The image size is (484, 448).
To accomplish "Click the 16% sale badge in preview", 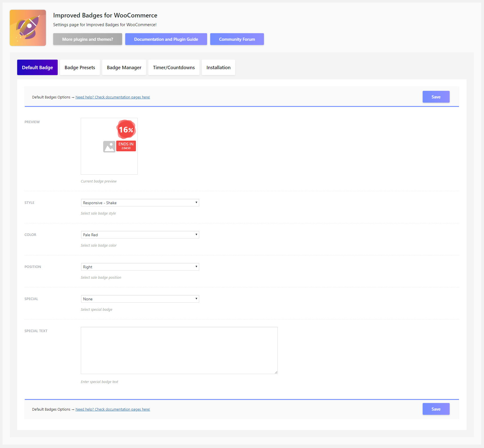I will coord(126,129).
